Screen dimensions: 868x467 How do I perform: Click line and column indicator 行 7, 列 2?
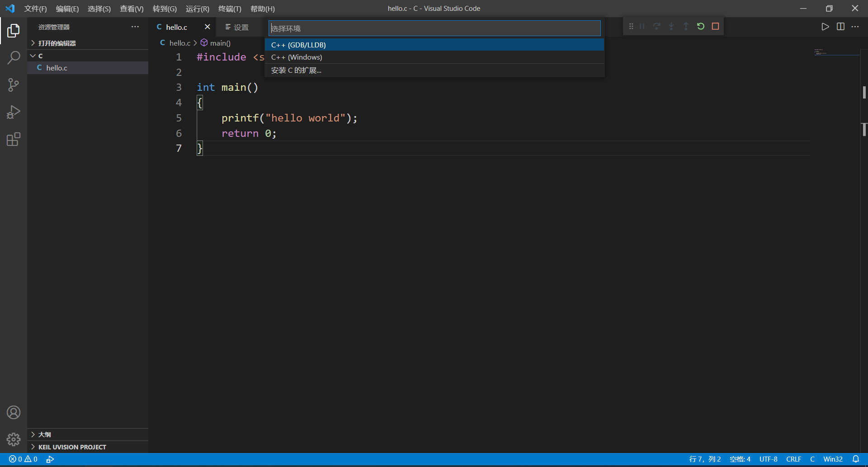705,459
